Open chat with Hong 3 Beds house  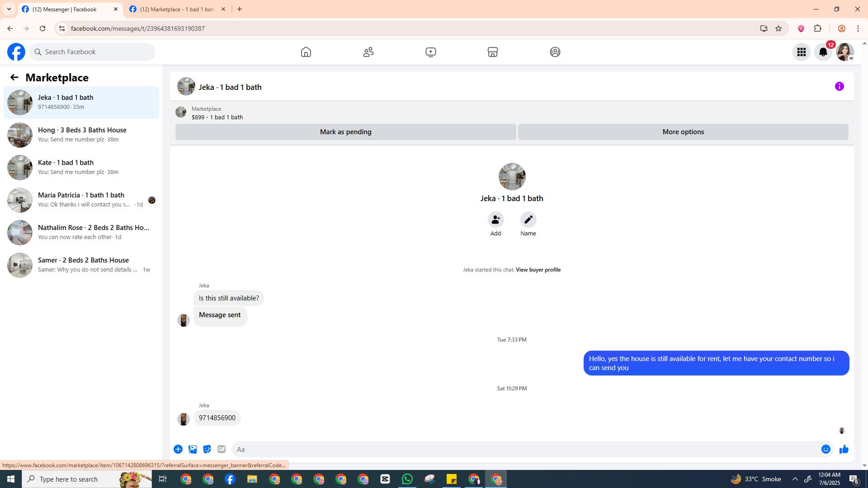(x=81, y=135)
